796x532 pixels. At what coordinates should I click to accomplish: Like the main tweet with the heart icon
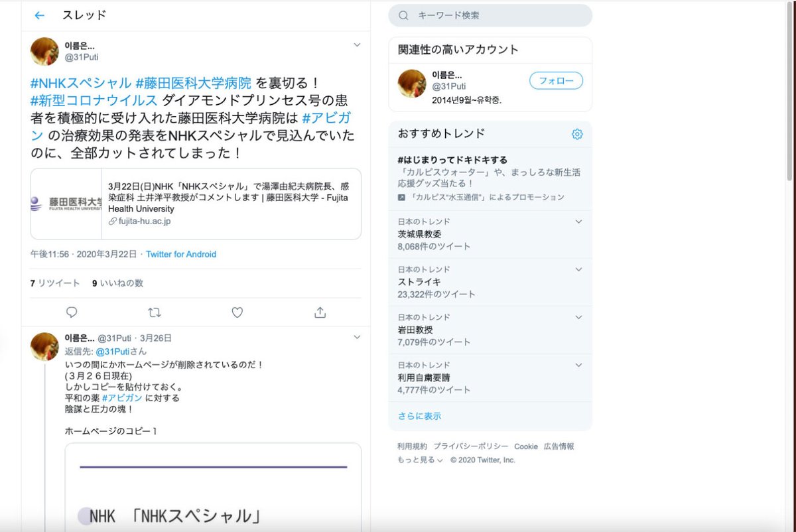pyautogui.click(x=237, y=312)
